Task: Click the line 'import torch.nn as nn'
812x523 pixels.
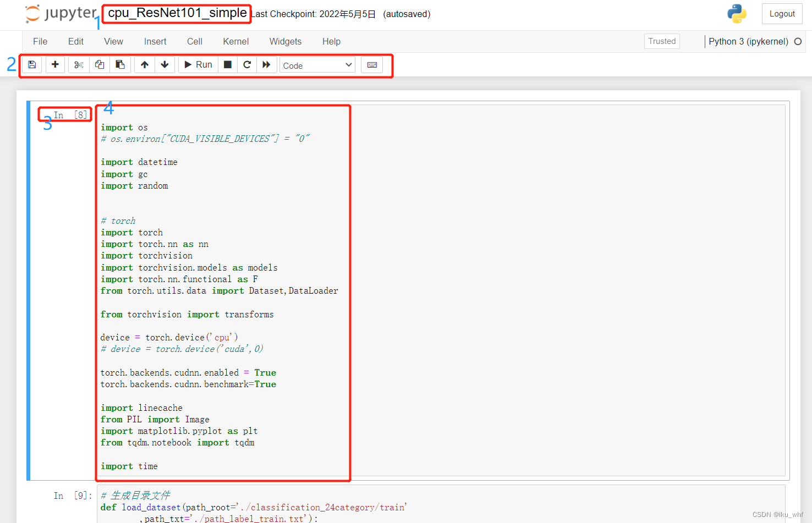Action: tap(154, 244)
